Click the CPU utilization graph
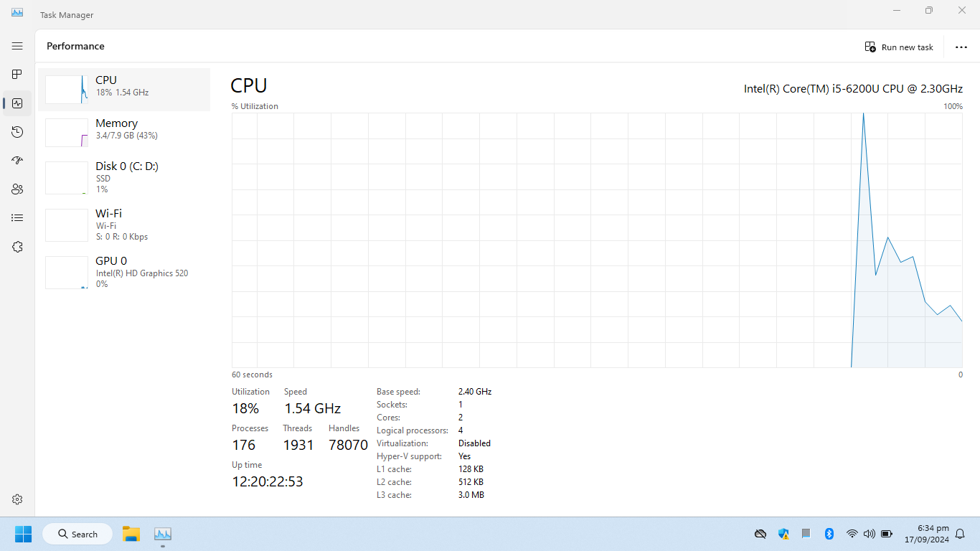The width and height of the screenshot is (980, 551). 597,240
